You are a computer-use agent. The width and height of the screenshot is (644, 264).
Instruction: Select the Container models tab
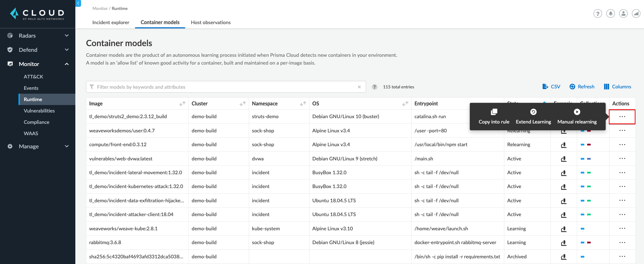pos(160,22)
